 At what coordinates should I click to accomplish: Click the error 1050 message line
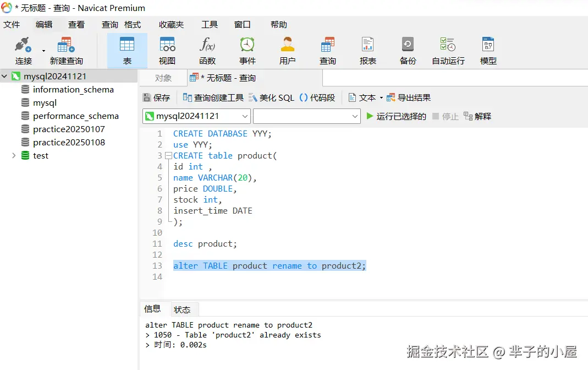[233, 335]
